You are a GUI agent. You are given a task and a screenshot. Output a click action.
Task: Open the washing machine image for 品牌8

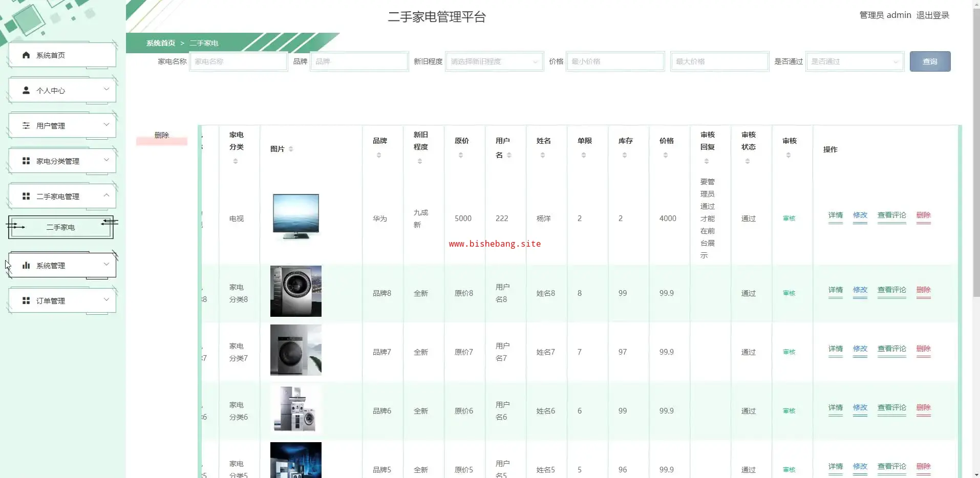296,291
